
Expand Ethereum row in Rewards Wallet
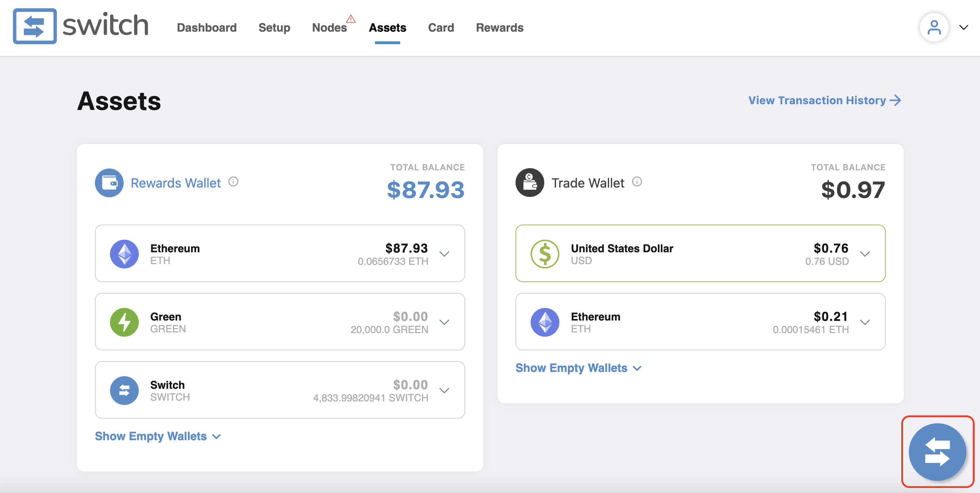point(444,254)
